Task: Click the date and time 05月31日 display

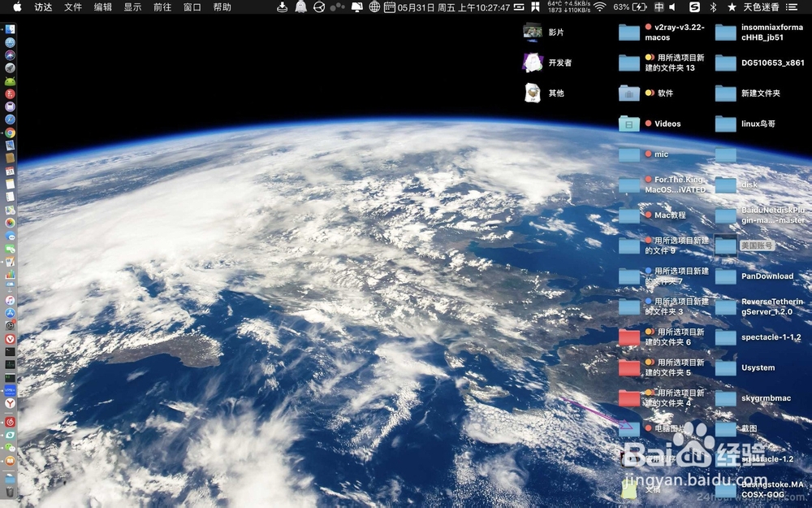Action: (454, 7)
